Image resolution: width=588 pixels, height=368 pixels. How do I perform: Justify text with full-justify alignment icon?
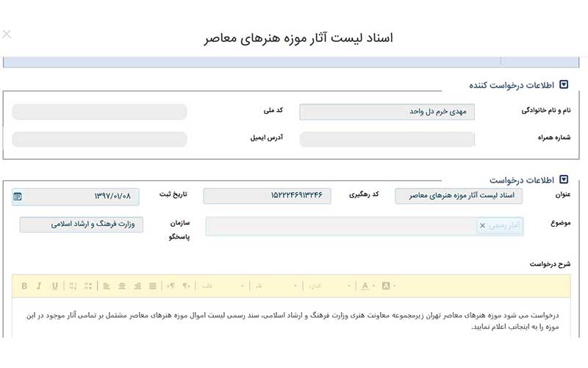153,286
